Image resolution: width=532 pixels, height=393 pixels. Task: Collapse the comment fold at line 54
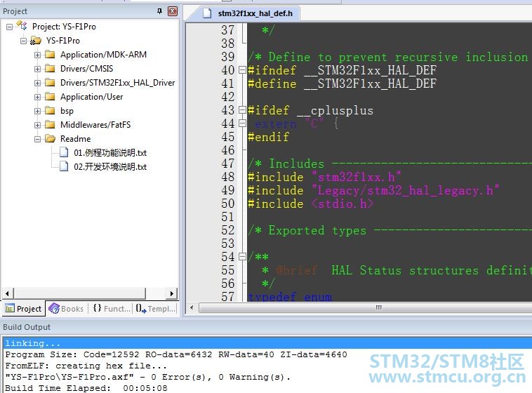pos(242,257)
